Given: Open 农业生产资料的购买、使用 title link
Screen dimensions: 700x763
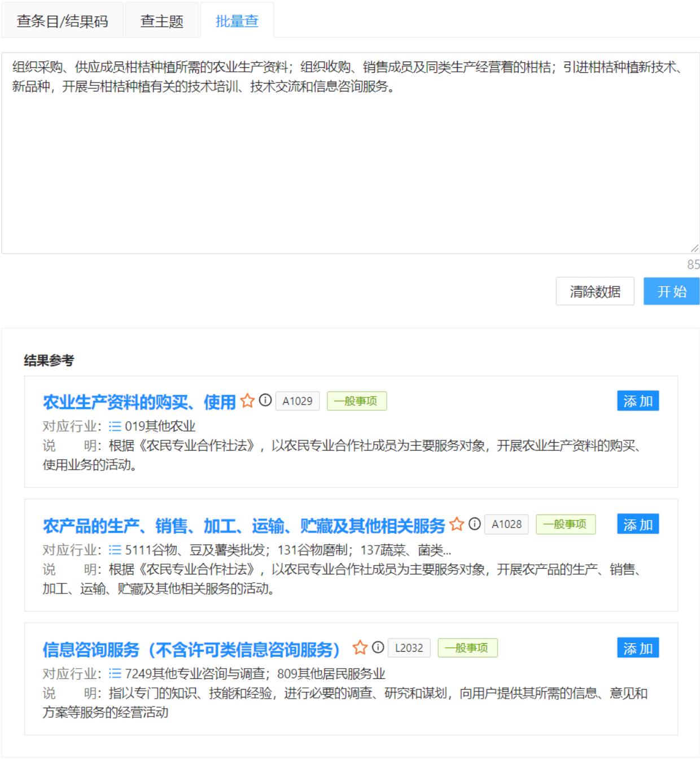Looking at the screenshot, I should pyautogui.click(x=139, y=402).
